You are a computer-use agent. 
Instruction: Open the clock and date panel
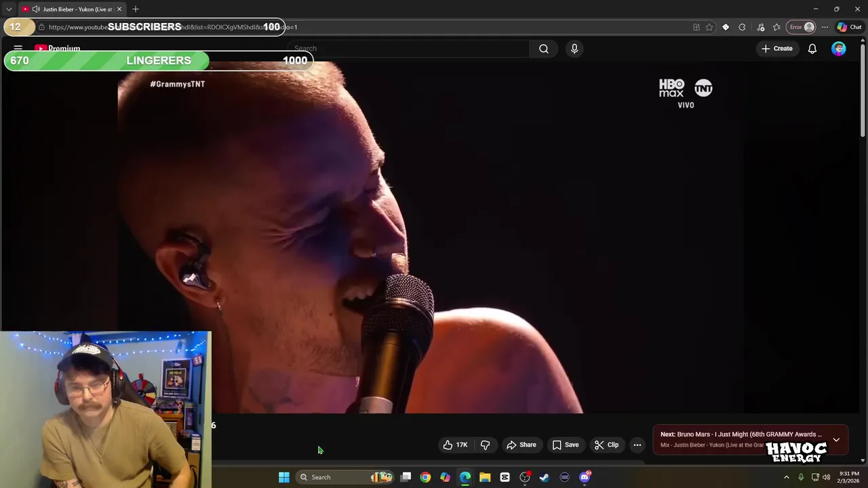tap(849, 477)
